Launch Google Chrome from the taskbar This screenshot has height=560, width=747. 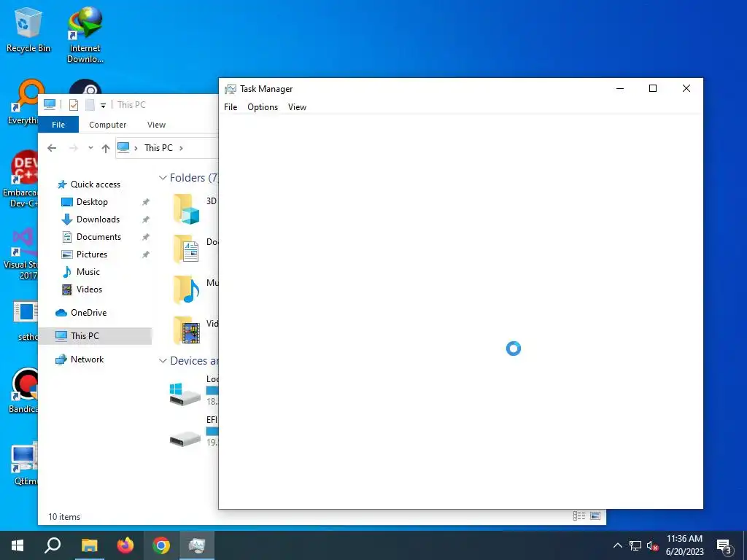coord(161,545)
